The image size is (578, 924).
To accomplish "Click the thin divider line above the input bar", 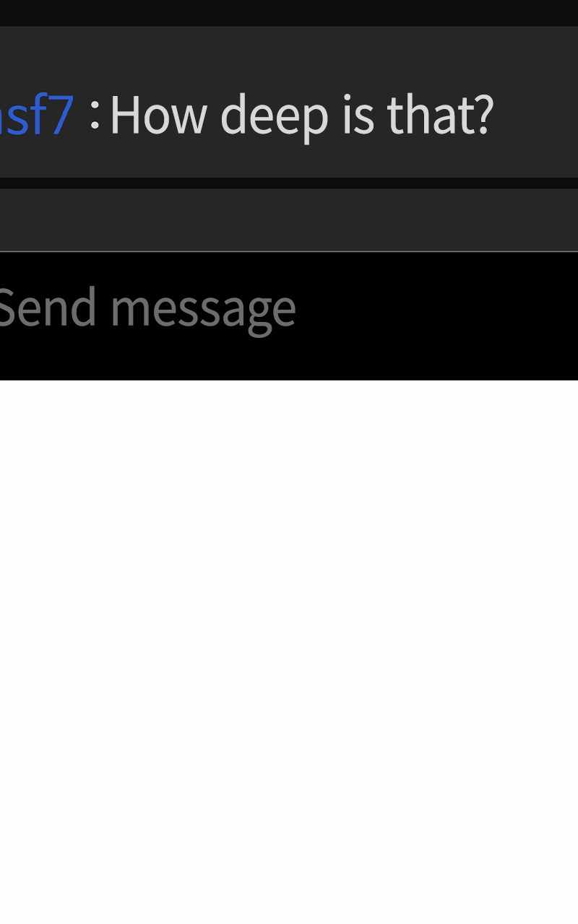I will pos(289,251).
